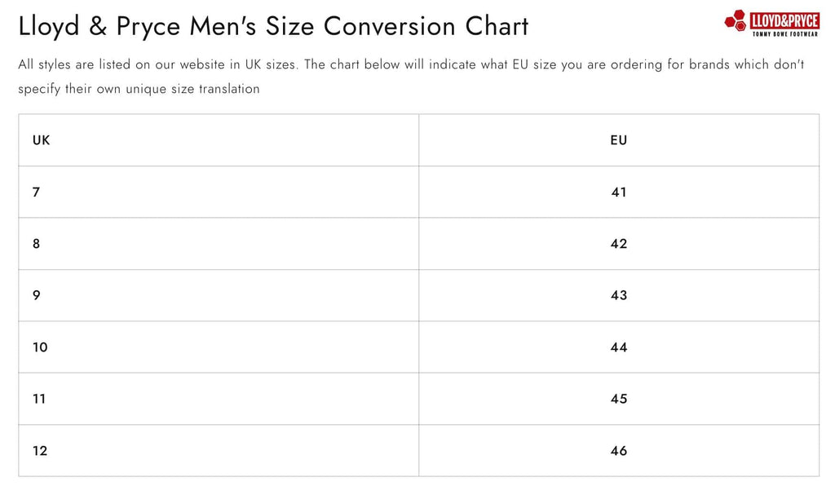835x504 pixels.
Task: Select the EU size 44 cell
Action: coord(619,347)
